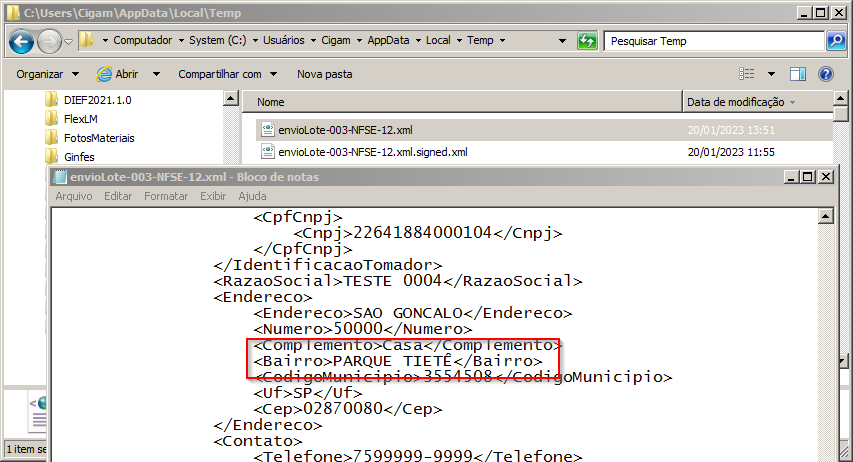Image resolution: width=853 pixels, height=462 pixels.
Task: Select FlexLM folder in tree
Action: 81,119
